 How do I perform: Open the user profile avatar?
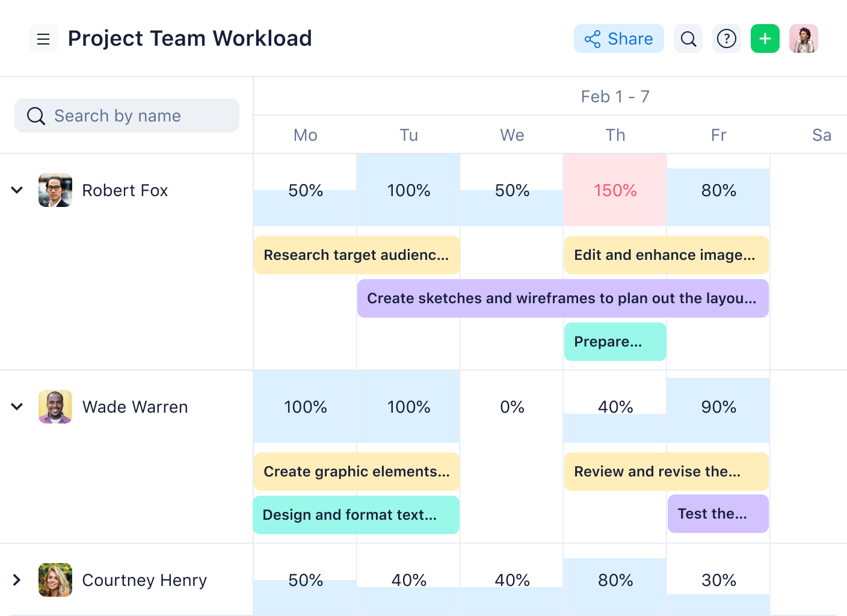(x=804, y=38)
